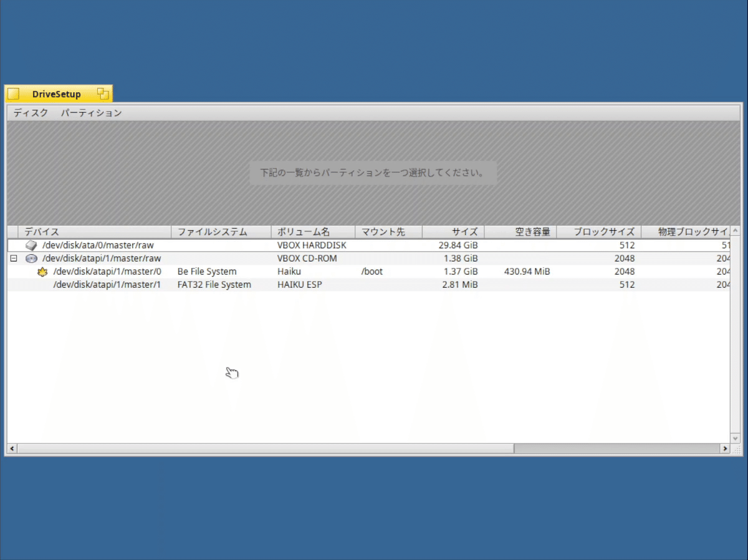Image resolution: width=748 pixels, height=560 pixels.
Task: Click the CD-ROM disc icon for atapi/1/master/raw
Action: (x=31, y=259)
